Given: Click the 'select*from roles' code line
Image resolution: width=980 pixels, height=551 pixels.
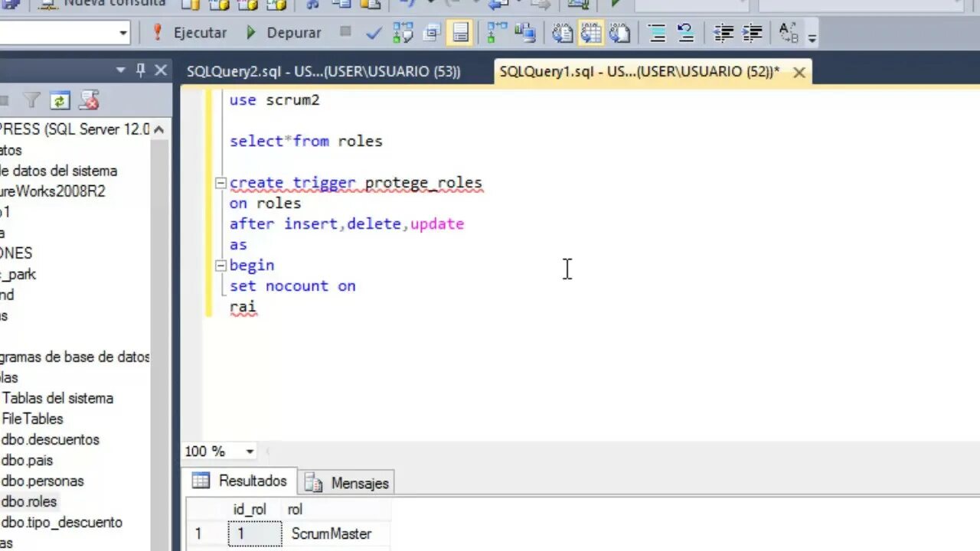Looking at the screenshot, I should coord(305,142).
